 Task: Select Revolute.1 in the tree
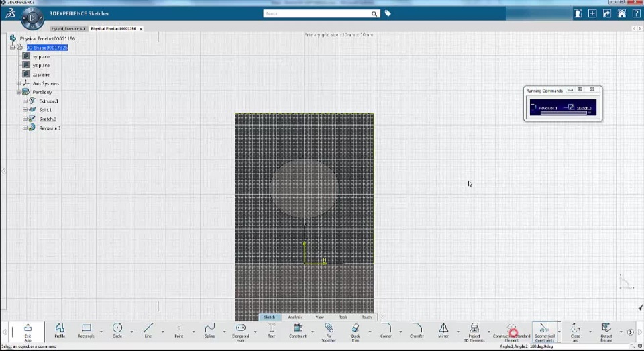click(50, 128)
